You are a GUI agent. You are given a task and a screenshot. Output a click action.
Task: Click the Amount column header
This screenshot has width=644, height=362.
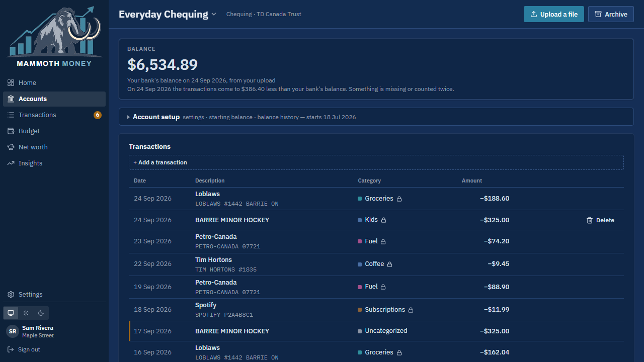coord(472,180)
